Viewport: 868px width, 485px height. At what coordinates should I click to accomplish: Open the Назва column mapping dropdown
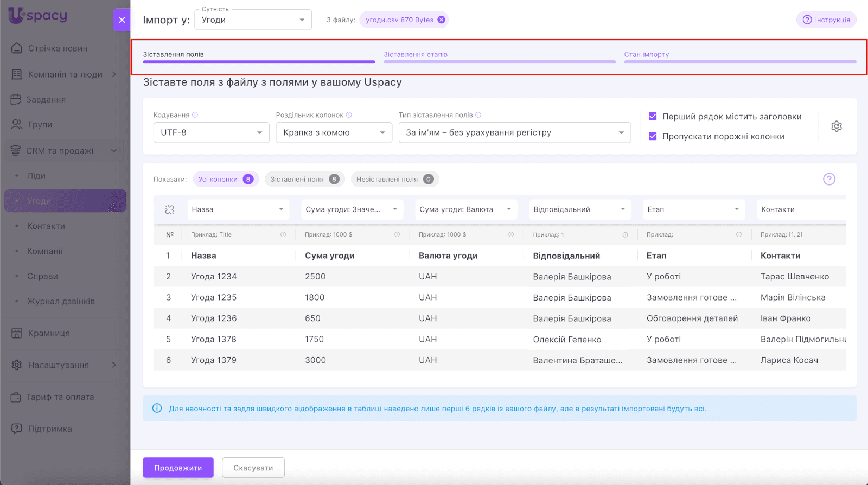(238, 209)
